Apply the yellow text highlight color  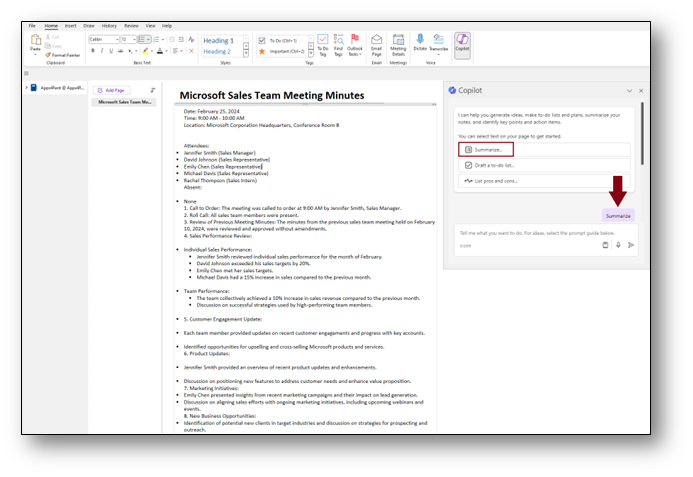tap(145, 51)
